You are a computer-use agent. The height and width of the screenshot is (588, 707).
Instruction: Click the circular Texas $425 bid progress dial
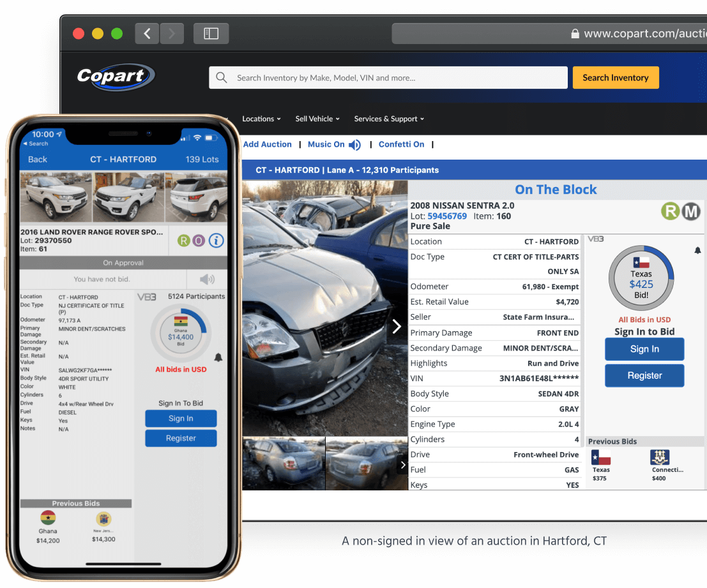(x=642, y=278)
